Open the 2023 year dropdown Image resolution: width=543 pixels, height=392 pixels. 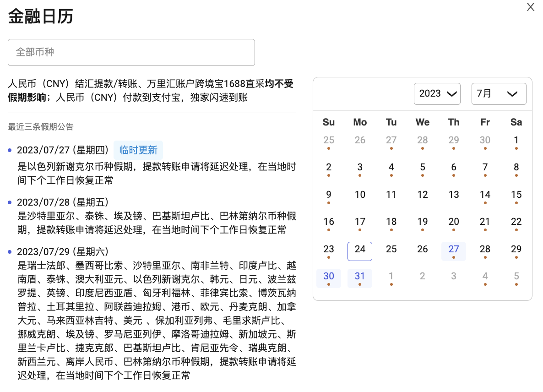click(436, 93)
